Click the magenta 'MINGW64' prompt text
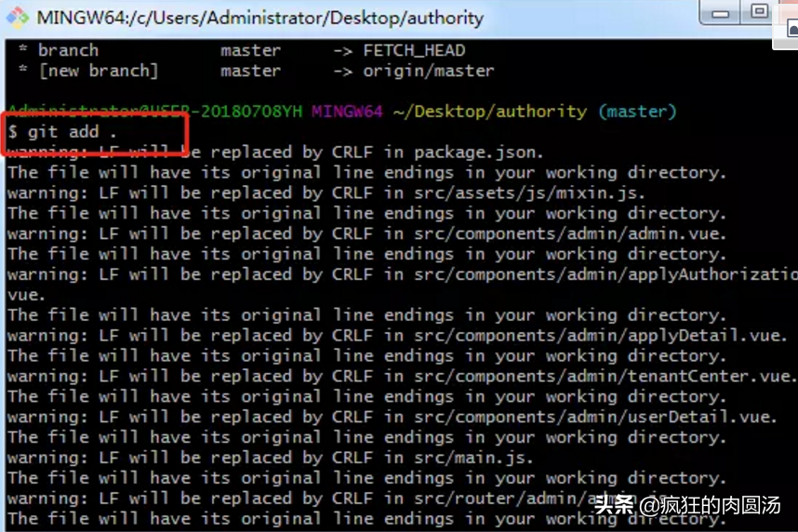This screenshot has width=798, height=532. click(347, 112)
